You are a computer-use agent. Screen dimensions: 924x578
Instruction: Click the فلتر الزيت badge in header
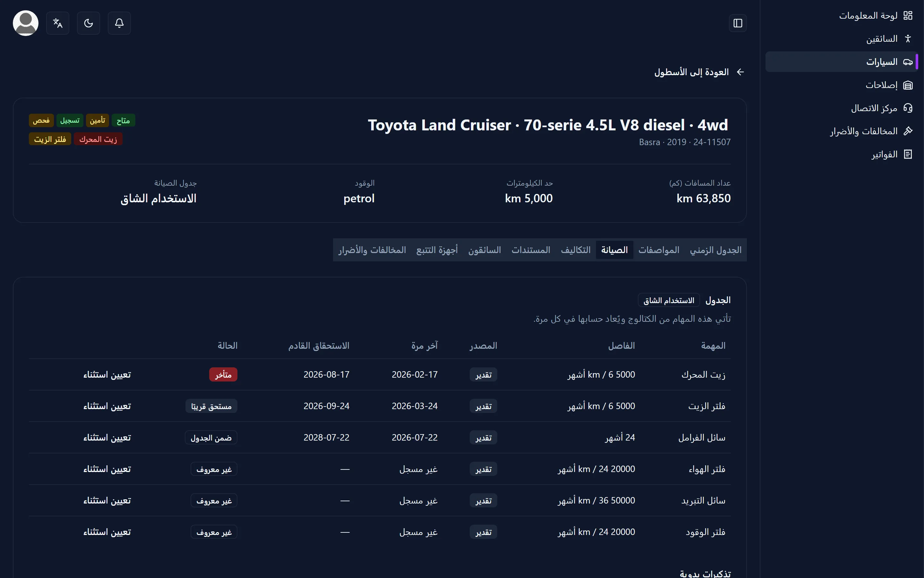point(50,139)
